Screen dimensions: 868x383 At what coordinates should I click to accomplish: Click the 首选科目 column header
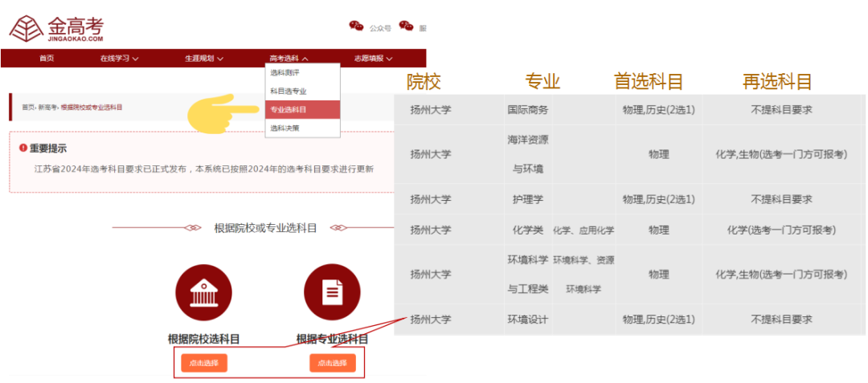click(x=649, y=82)
